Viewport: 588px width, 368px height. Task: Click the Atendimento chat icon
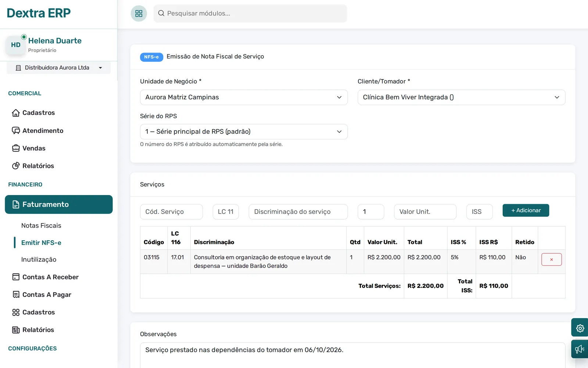tap(16, 131)
